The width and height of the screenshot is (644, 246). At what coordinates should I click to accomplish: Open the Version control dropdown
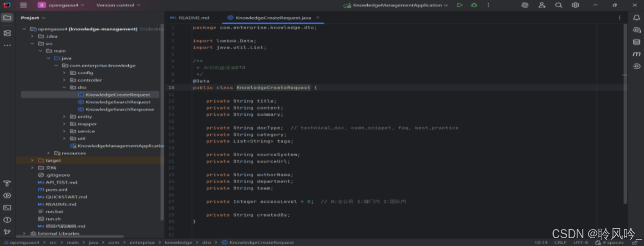(x=118, y=5)
